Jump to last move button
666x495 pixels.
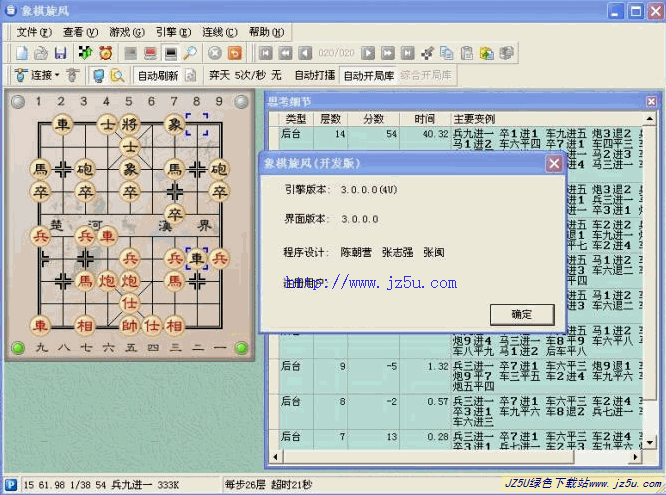point(407,53)
